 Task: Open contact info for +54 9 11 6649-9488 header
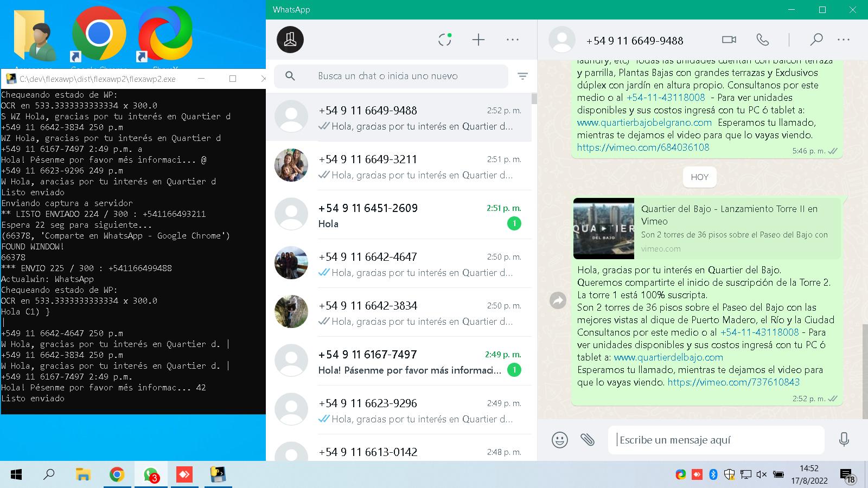coord(635,41)
